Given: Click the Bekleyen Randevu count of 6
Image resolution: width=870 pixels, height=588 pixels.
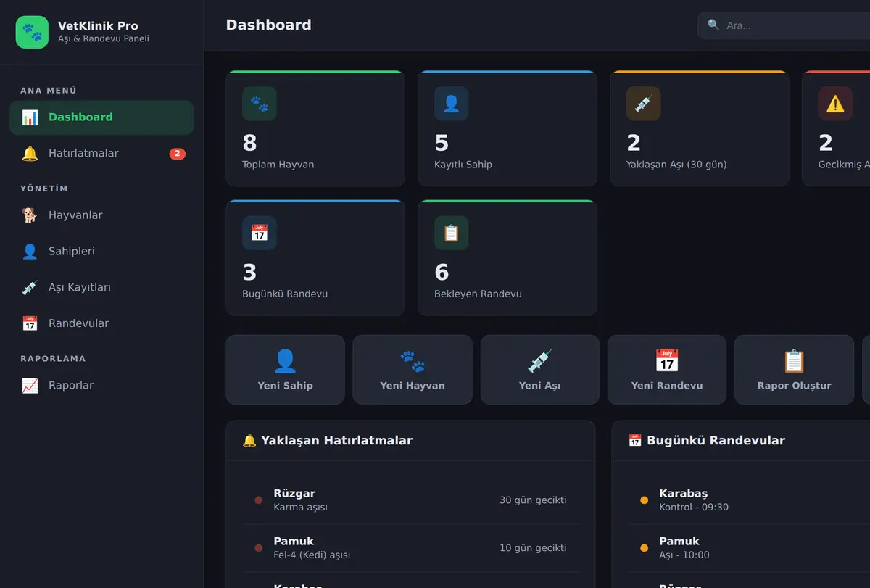Looking at the screenshot, I should (x=442, y=272).
